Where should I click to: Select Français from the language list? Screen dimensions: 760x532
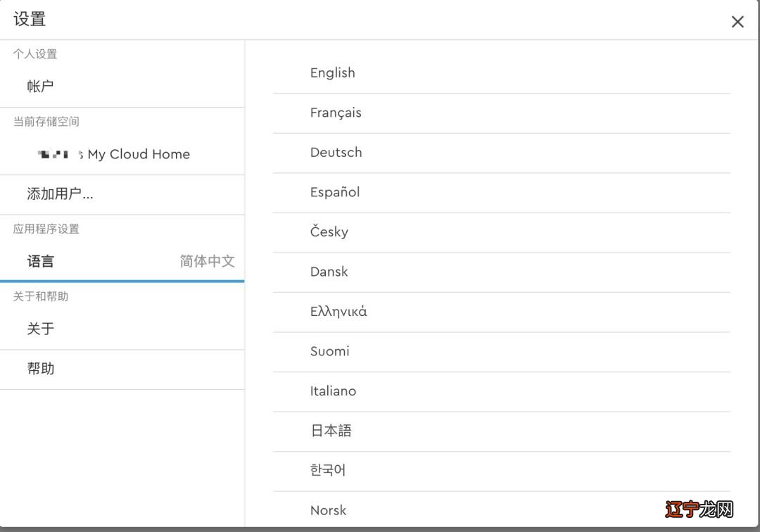(x=336, y=113)
